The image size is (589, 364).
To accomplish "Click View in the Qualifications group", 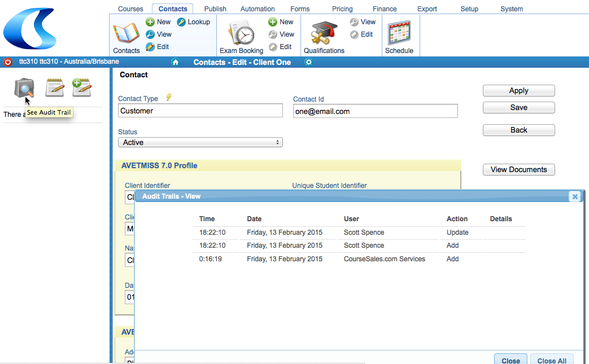I will 363,22.
